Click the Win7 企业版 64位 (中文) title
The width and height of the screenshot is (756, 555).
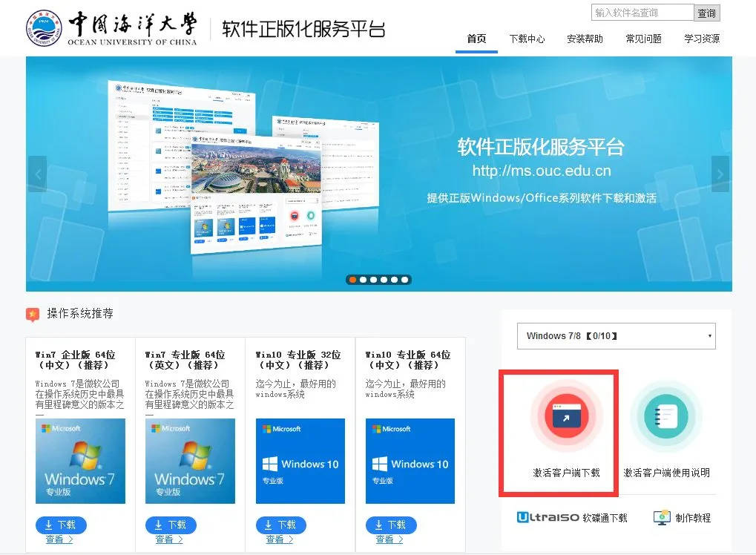[x=75, y=360]
